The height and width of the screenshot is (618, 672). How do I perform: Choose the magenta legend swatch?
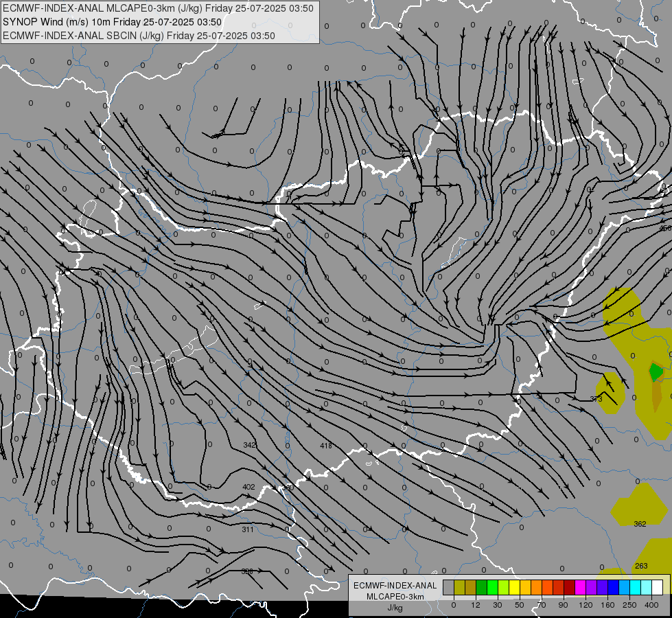click(580, 587)
